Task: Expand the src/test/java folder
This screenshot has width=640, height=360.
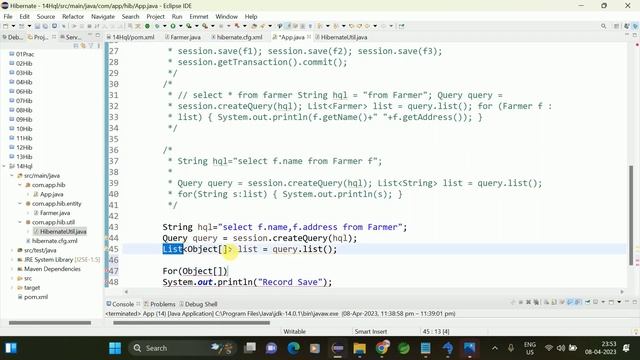Action: [12, 250]
